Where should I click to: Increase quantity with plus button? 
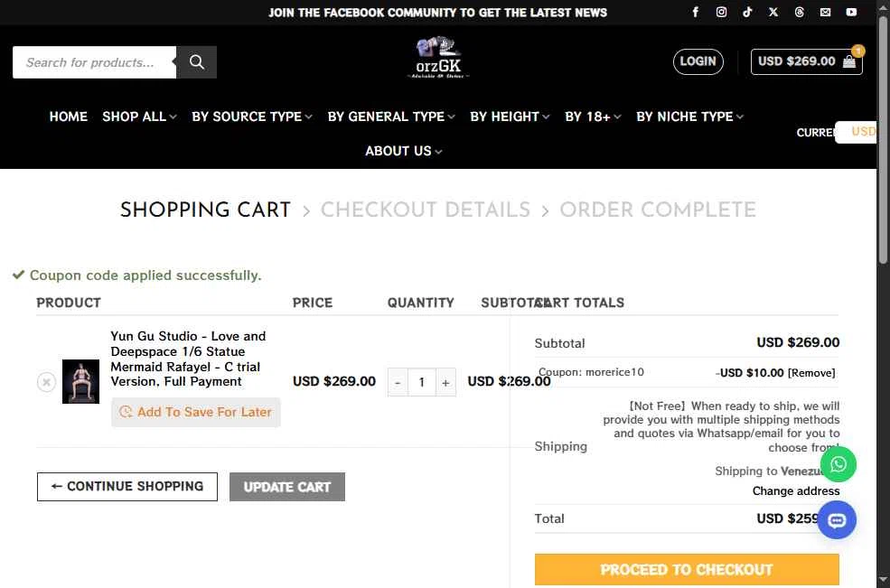click(x=445, y=383)
